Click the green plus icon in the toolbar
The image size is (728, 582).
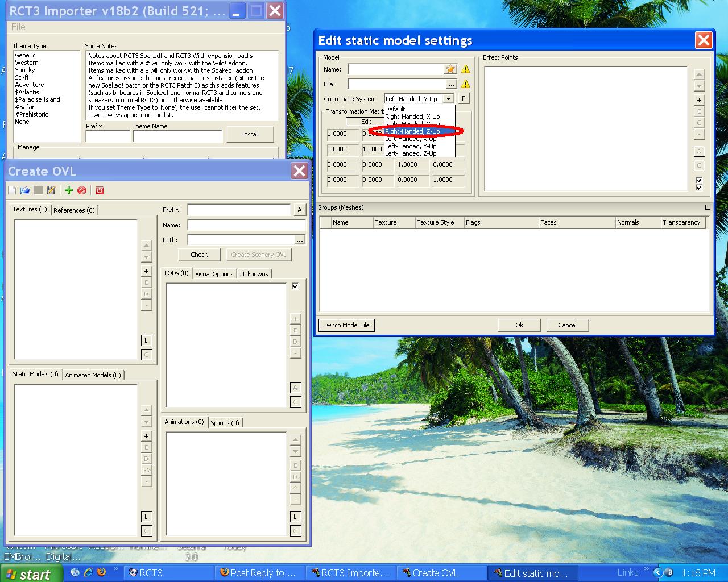(69, 190)
